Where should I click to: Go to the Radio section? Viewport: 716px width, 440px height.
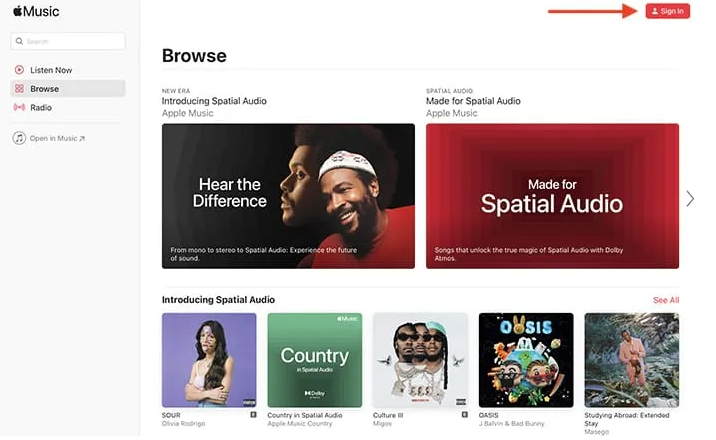coord(68,107)
